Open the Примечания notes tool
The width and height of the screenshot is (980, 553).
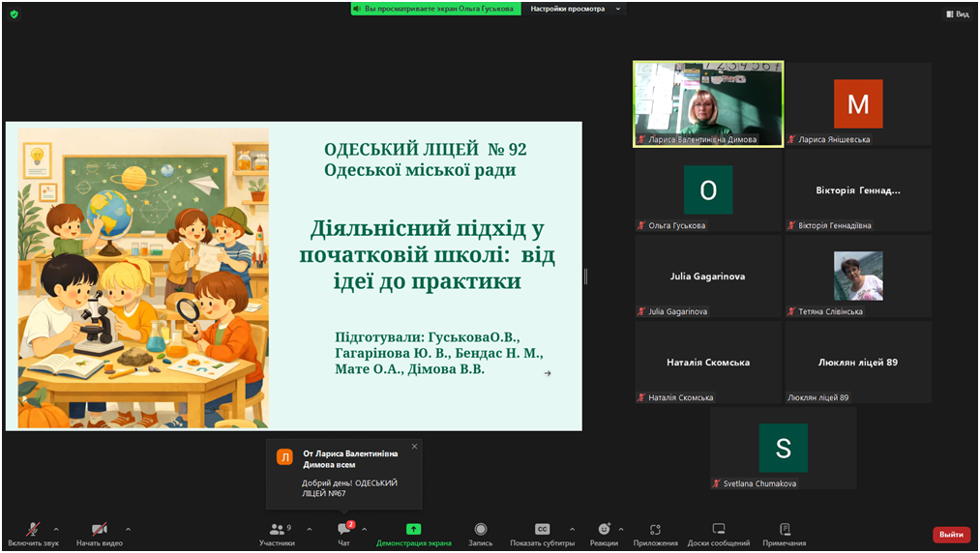(x=785, y=531)
